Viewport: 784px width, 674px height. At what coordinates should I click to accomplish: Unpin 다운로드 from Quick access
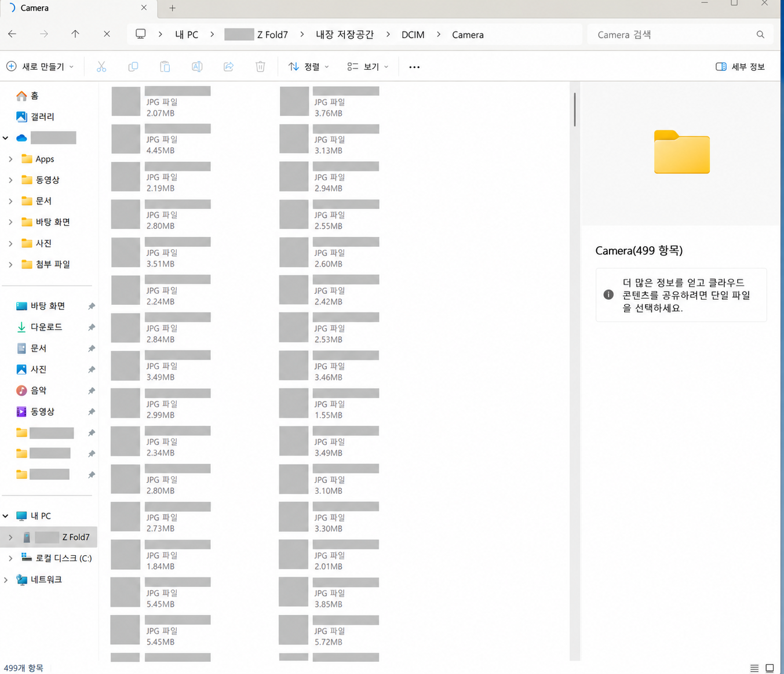coord(92,327)
